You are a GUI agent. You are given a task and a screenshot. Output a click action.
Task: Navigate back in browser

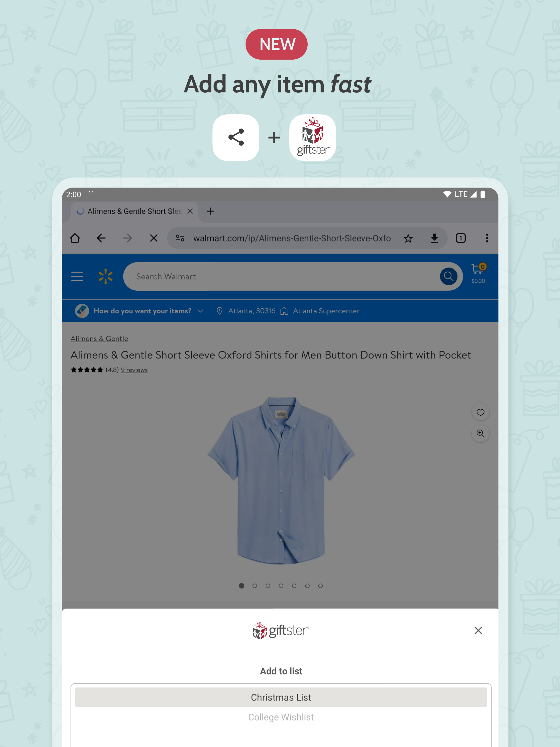click(x=101, y=238)
